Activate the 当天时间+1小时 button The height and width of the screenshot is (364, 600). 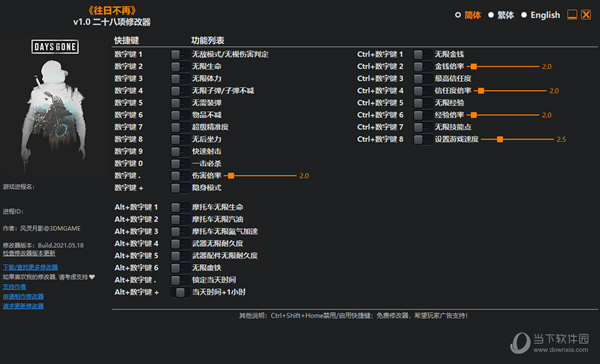[180, 292]
